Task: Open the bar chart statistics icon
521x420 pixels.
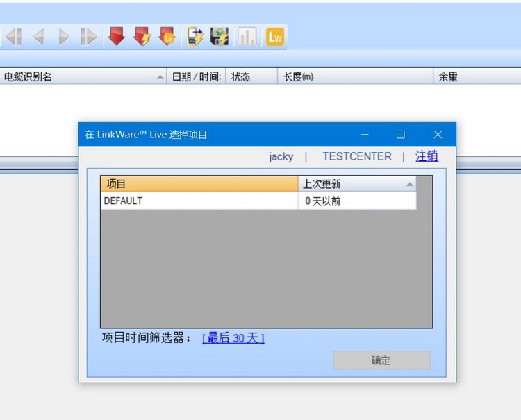Action: [247, 37]
